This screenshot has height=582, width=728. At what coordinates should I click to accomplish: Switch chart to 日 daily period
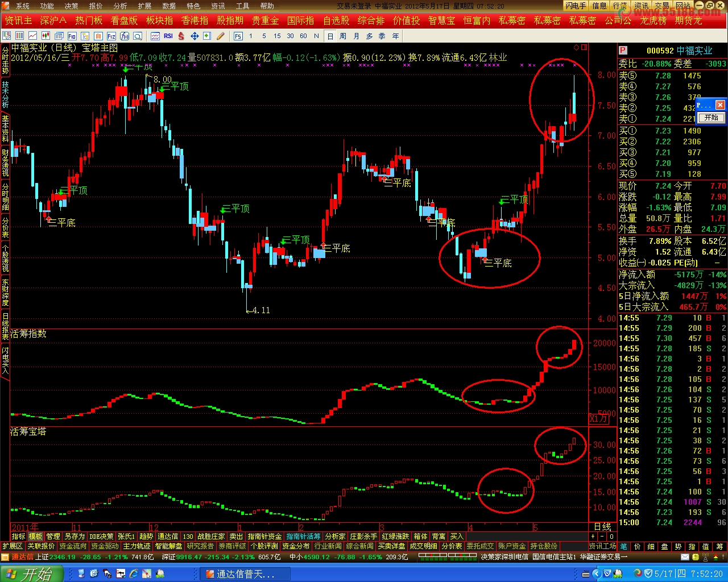(330, 36)
